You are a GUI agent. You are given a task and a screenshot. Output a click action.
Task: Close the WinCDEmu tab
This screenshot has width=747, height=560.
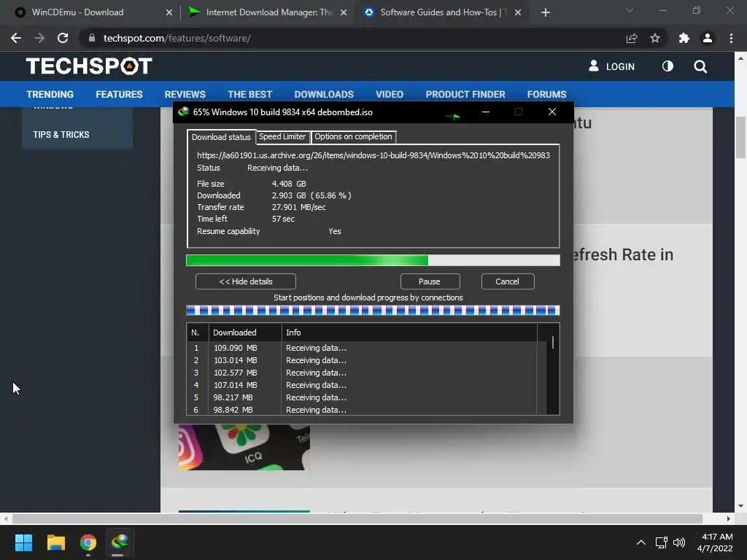(x=169, y=12)
